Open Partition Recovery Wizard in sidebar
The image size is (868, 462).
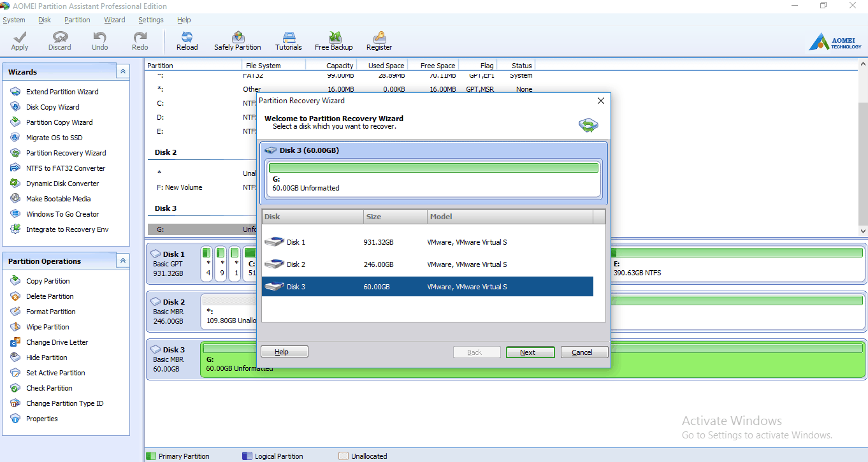pyautogui.click(x=66, y=153)
